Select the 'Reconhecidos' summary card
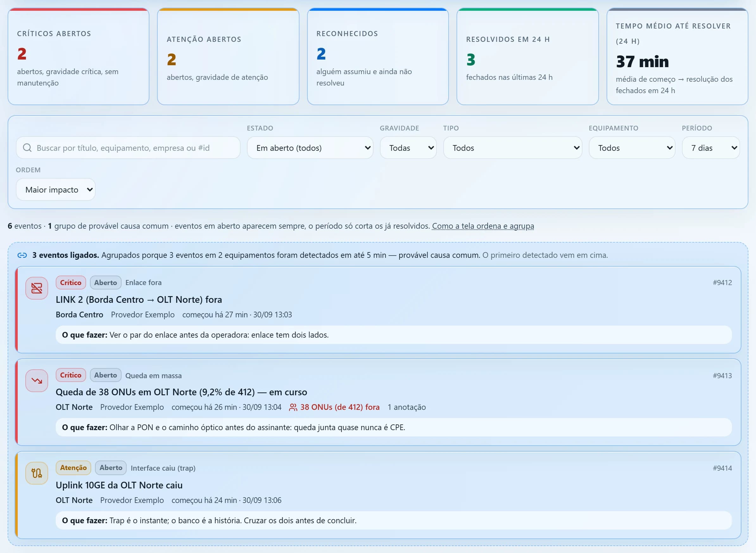Viewport: 756px width, 553px height. click(378, 57)
